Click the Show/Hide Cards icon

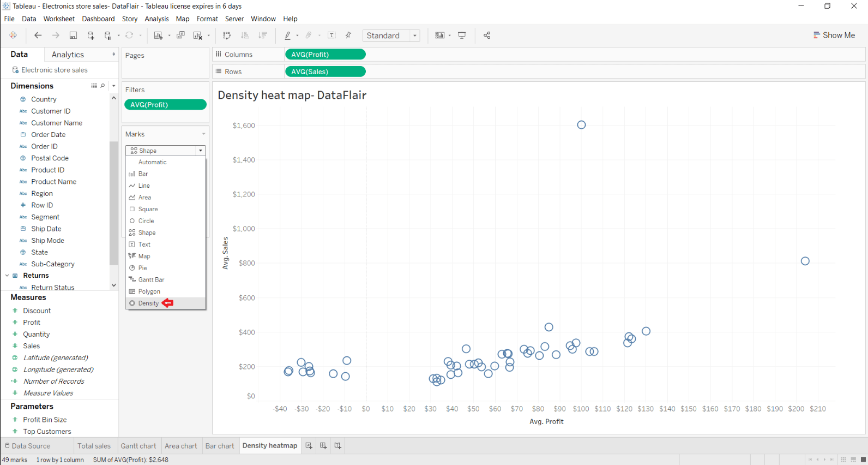pyautogui.click(x=439, y=35)
